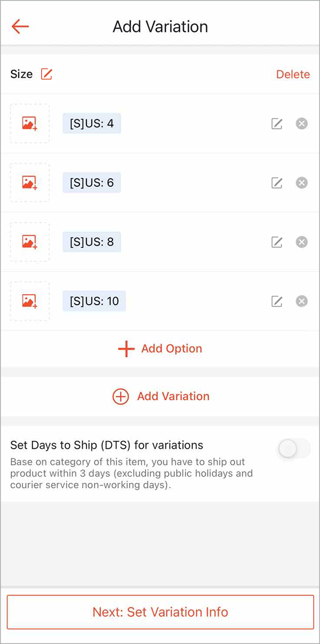Remove the [S]US: 8 option
The height and width of the screenshot is (644, 320).
[301, 242]
